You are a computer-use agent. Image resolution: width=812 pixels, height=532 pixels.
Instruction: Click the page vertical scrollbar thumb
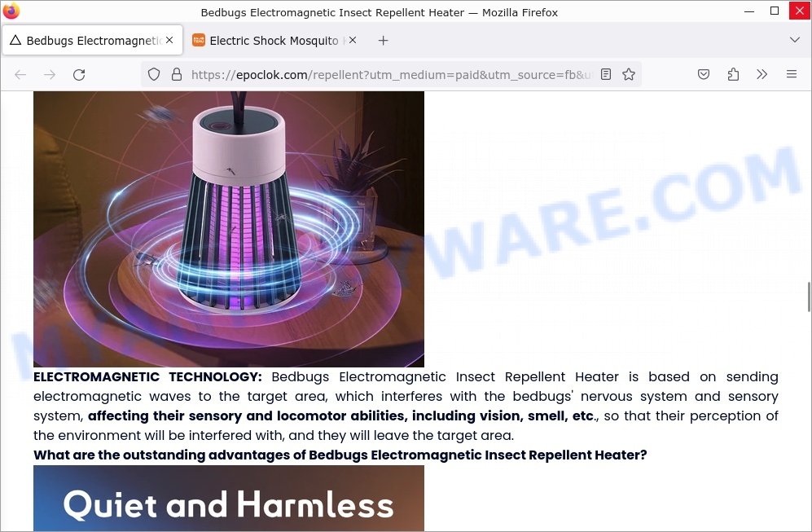809,297
